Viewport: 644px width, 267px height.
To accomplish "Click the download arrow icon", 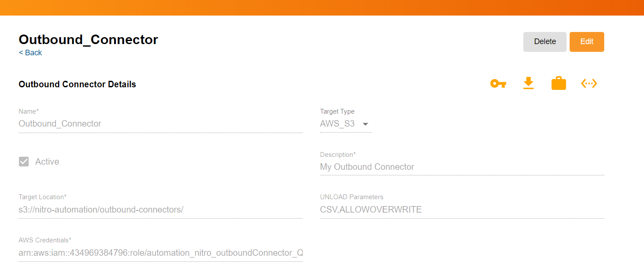I will tap(529, 83).
